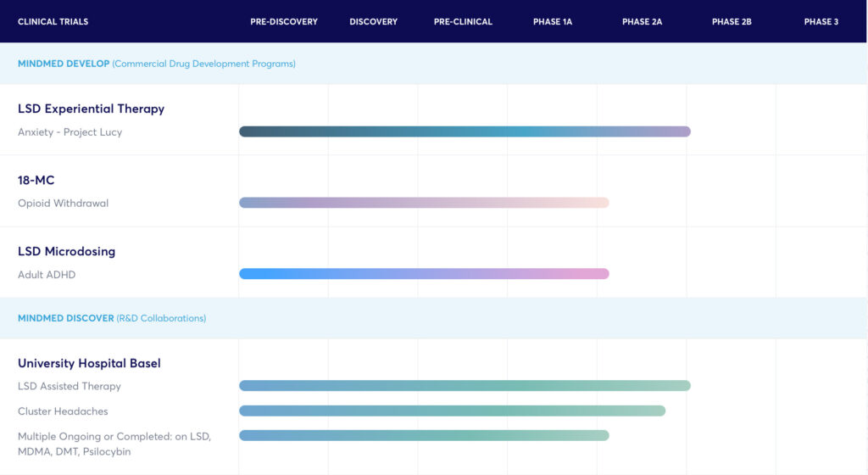Click the PHASE 1A column header
The image size is (868, 475).
point(553,21)
